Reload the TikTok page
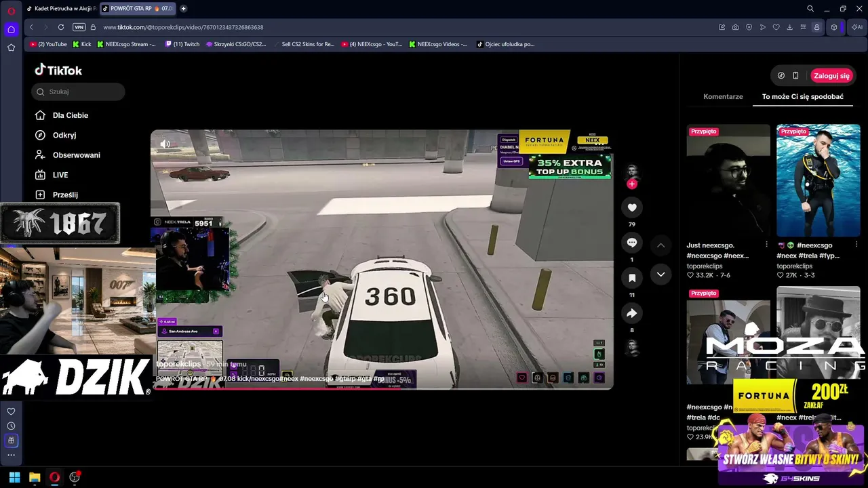 [x=61, y=27]
